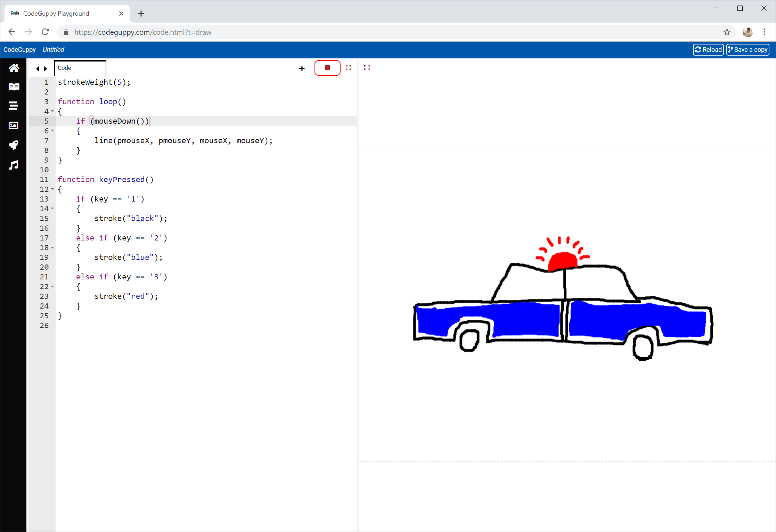This screenshot has height=532, width=776.
Task: Click the CodeGuppy brand link
Action: [x=19, y=50]
